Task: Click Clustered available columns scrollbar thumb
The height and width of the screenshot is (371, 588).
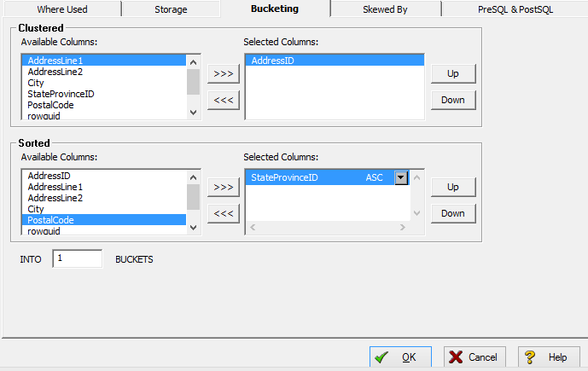Action: point(193,82)
